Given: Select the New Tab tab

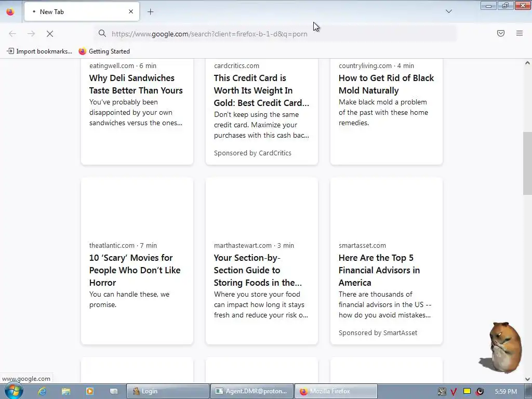Looking at the screenshot, I should point(82,11).
